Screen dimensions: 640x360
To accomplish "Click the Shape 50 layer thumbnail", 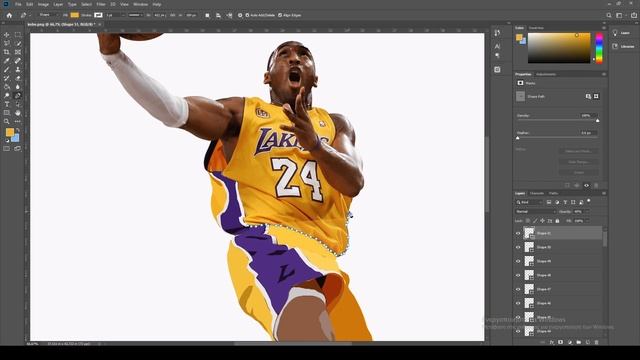I will [x=529, y=247].
